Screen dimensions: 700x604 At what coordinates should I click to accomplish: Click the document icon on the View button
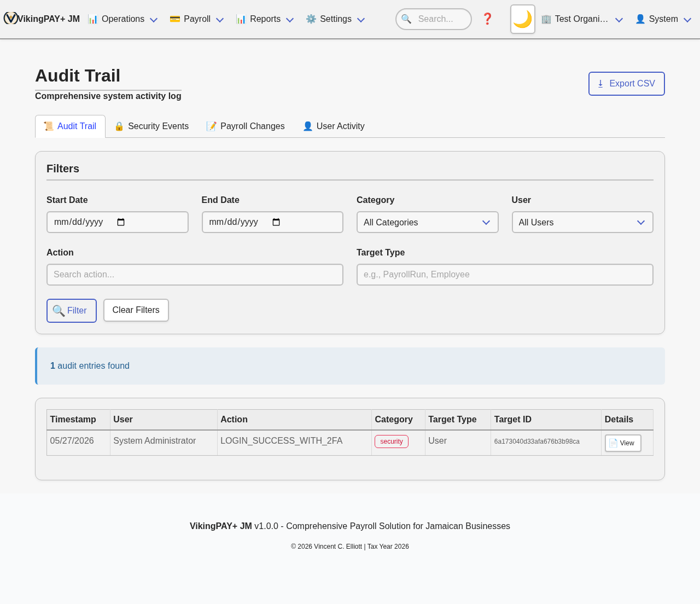pyautogui.click(x=613, y=443)
